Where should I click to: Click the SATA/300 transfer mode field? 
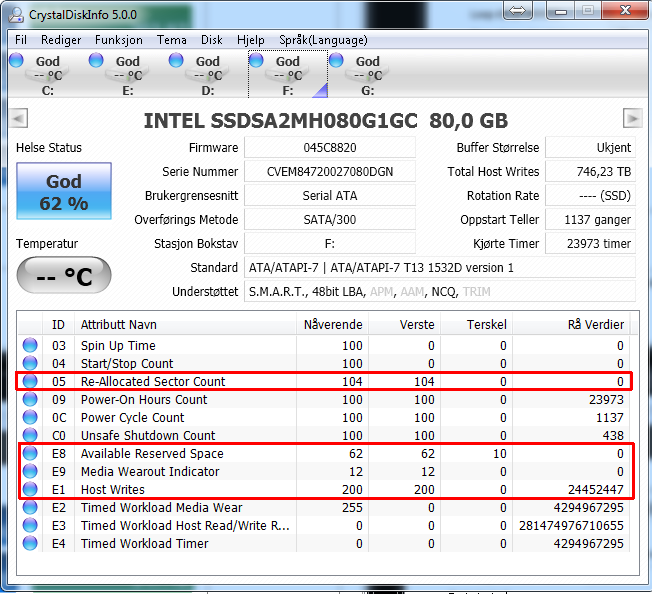pos(330,219)
